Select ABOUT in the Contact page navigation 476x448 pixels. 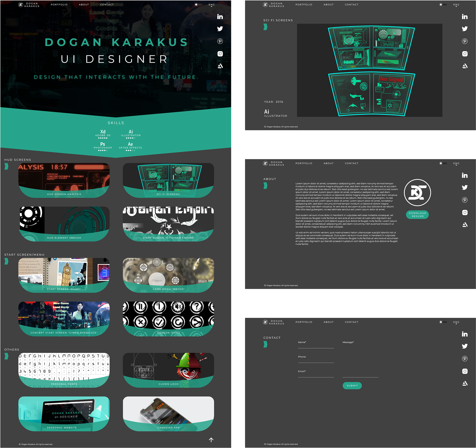point(328,322)
